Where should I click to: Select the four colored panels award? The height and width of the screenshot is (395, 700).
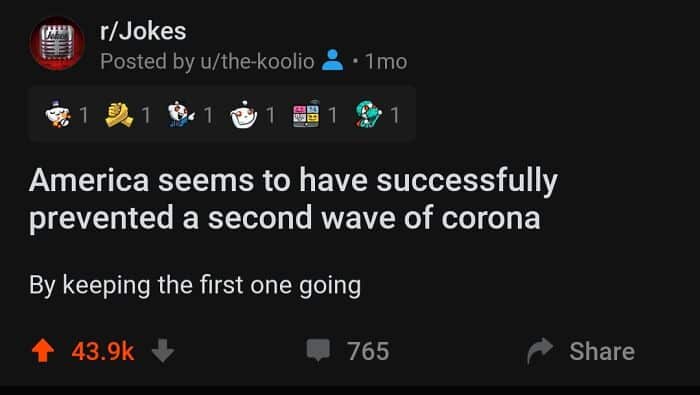[306, 115]
